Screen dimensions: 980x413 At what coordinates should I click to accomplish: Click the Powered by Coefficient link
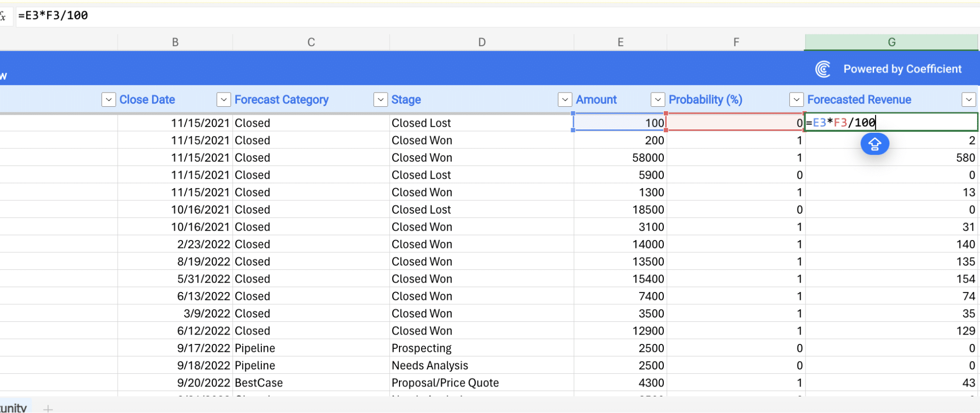coord(902,69)
